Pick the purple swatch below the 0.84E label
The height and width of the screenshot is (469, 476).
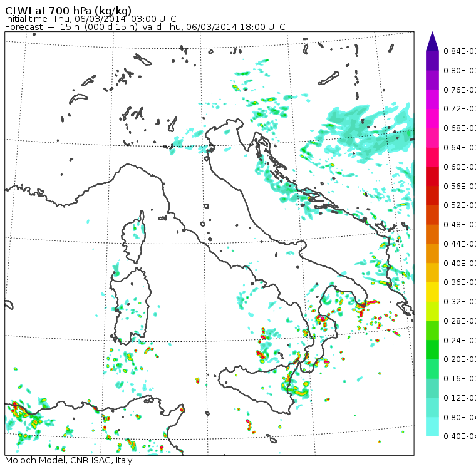432,61
